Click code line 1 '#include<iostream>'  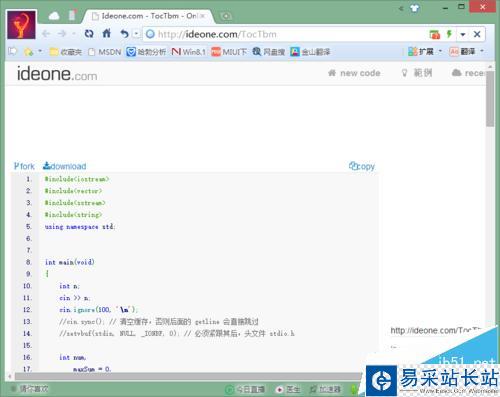pyautogui.click(x=77, y=179)
